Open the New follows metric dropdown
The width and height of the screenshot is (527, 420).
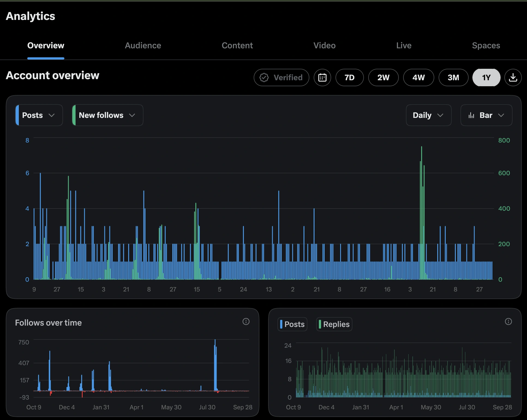pos(107,115)
